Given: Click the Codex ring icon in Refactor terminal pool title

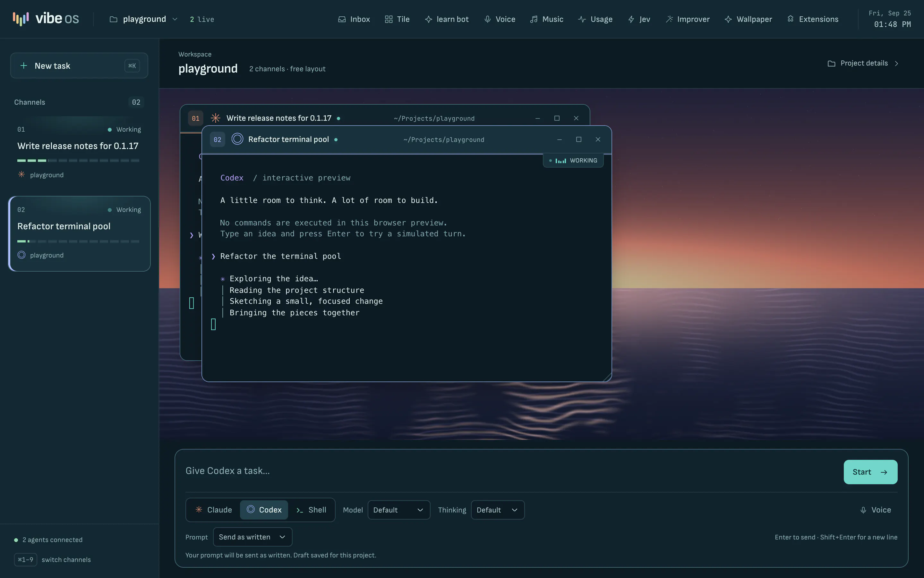Looking at the screenshot, I should pos(237,139).
